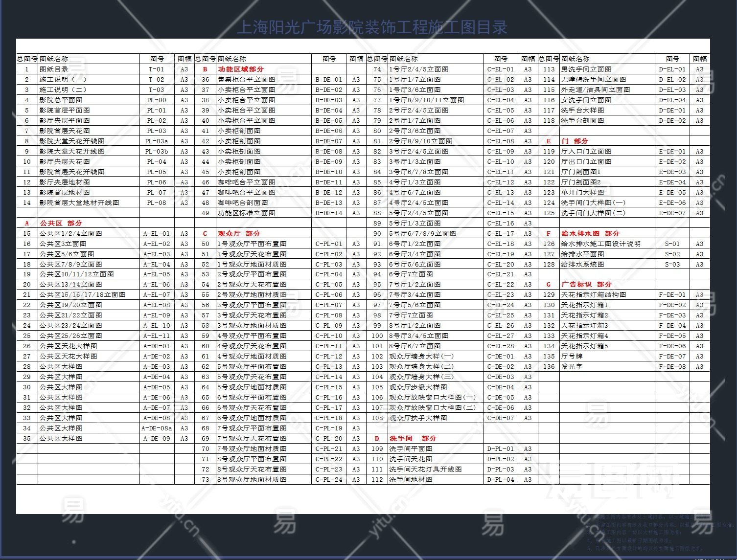Select the 公共区3立面图 cell
This screenshot has height=560, width=737.
click(x=63, y=244)
